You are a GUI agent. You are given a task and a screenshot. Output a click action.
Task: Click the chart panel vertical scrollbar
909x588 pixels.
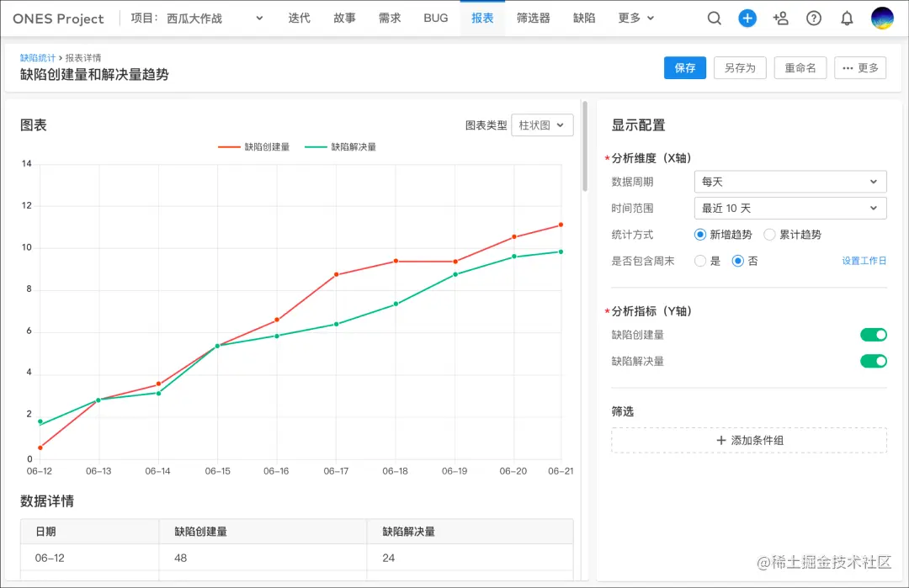[x=584, y=146]
